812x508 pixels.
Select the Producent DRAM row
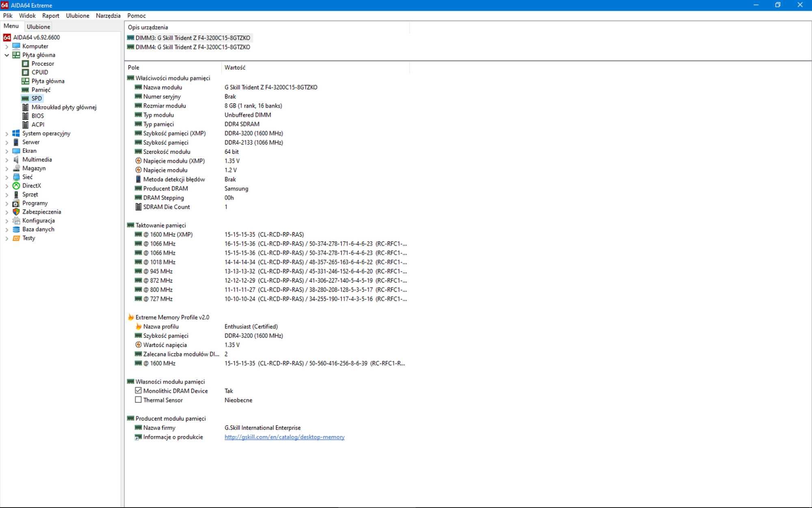(268, 189)
